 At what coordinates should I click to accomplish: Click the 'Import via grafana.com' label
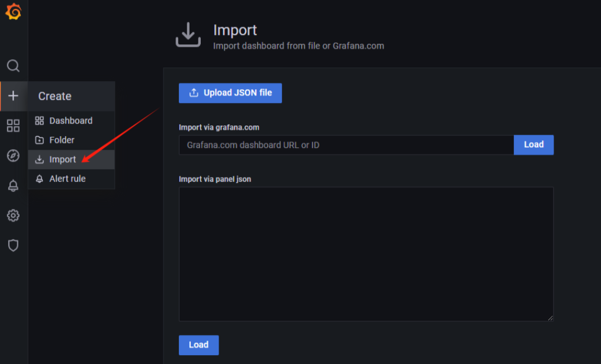[x=219, y=127]
